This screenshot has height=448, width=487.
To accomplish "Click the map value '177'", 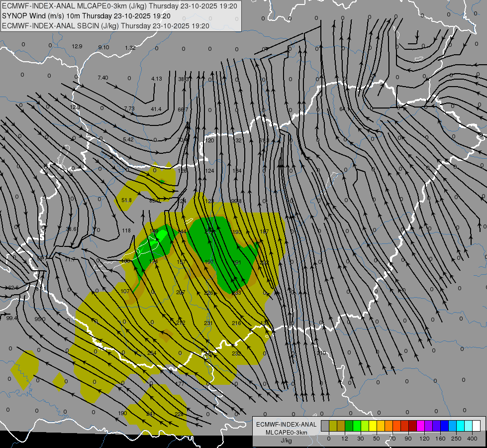I will (x=180, y=384).
